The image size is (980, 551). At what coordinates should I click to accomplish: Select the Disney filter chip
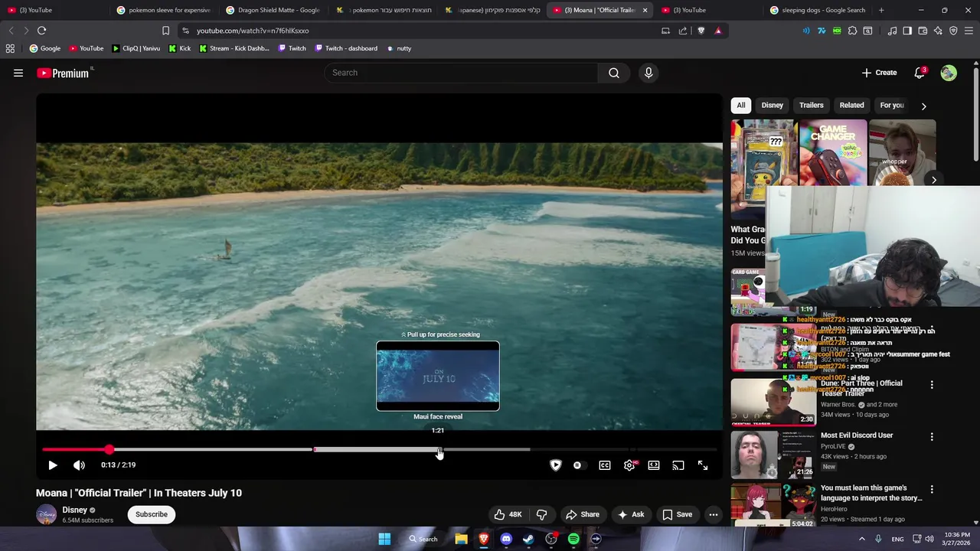[x=773, y=106]
